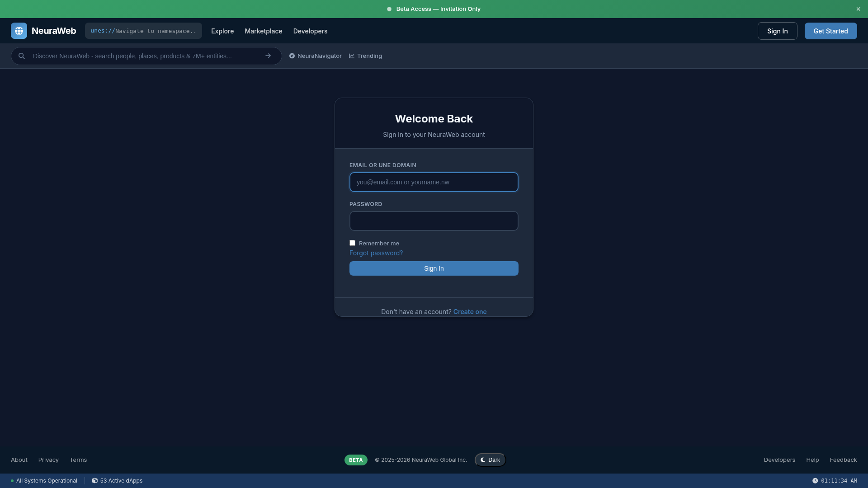Toggle the Dark theme switch

[x=491, y=460]
